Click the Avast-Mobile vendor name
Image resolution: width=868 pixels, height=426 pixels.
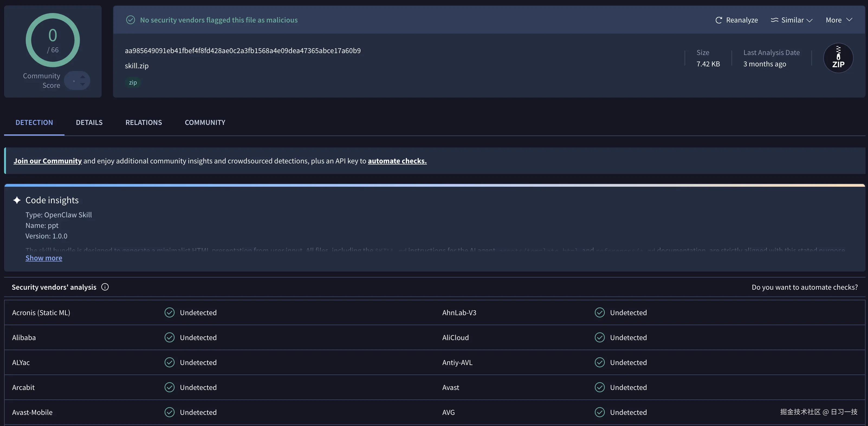point(32,412)
